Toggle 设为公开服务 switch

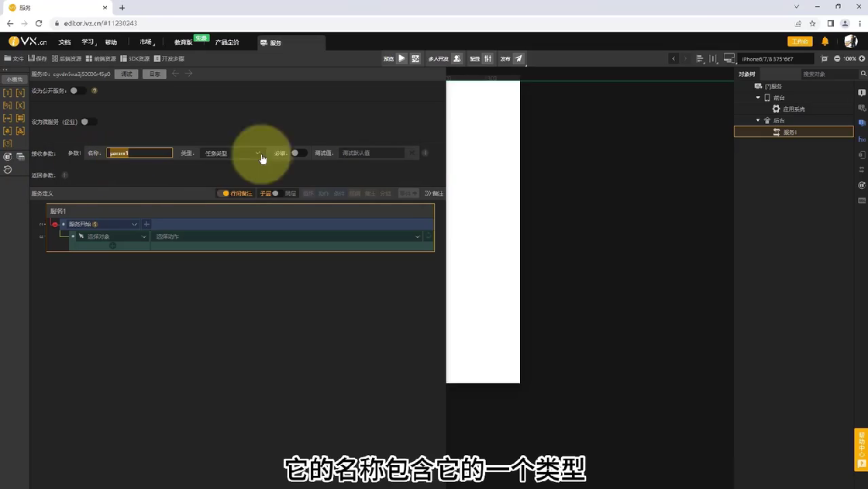tap(77, 91)
